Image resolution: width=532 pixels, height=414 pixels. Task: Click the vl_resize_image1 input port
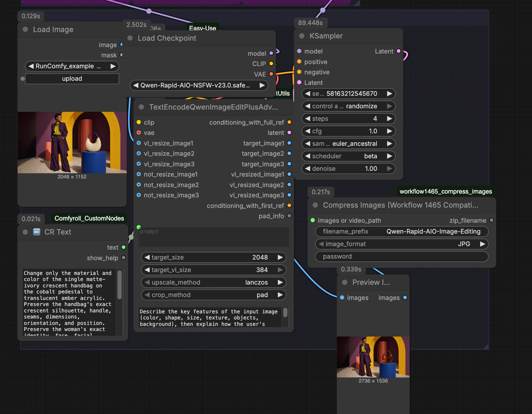tap(139, 143)
